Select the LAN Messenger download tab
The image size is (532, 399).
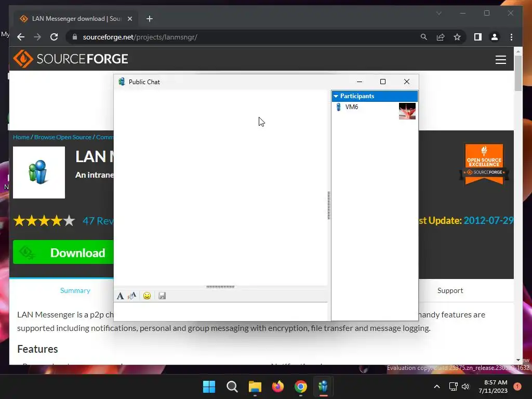click(76, 19)
